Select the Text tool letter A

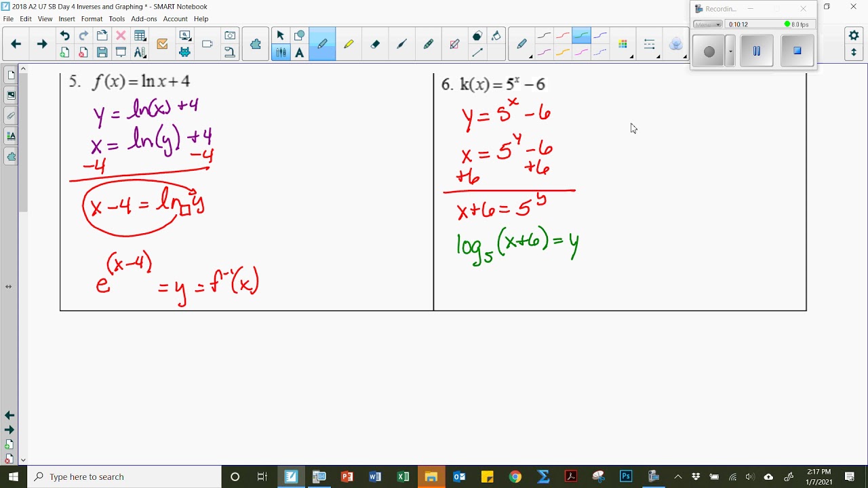(299, 52)
